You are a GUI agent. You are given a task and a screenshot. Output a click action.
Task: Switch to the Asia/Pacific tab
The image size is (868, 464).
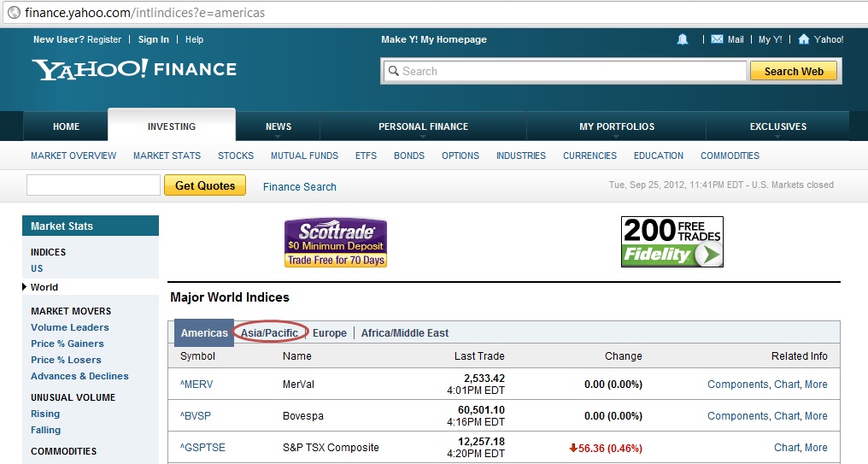point(270,332)
